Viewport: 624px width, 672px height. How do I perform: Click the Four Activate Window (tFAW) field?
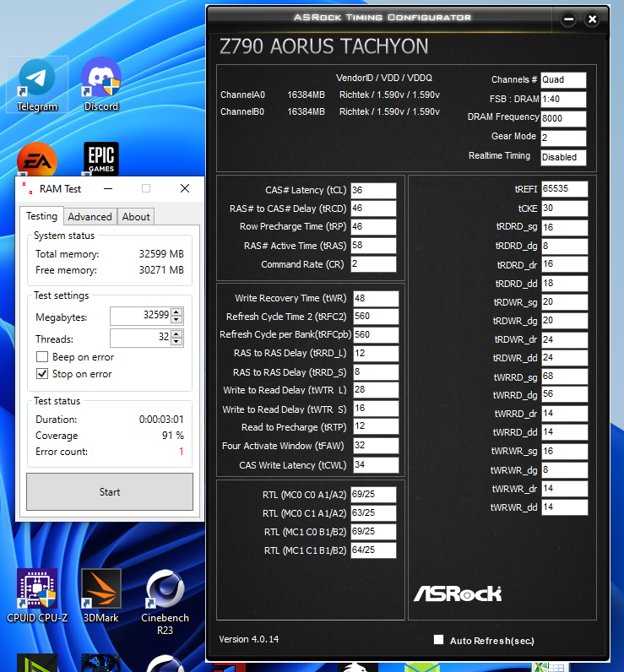pos(376,446)
